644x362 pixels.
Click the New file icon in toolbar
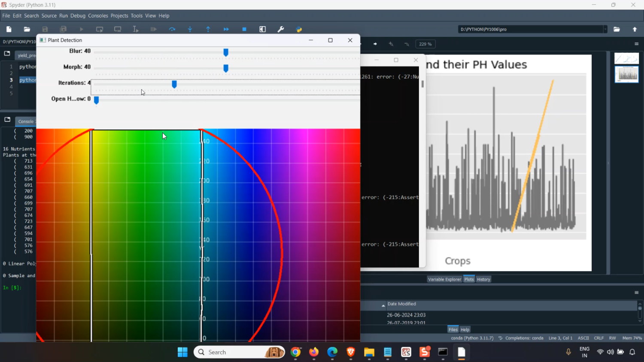coord(9,29)
